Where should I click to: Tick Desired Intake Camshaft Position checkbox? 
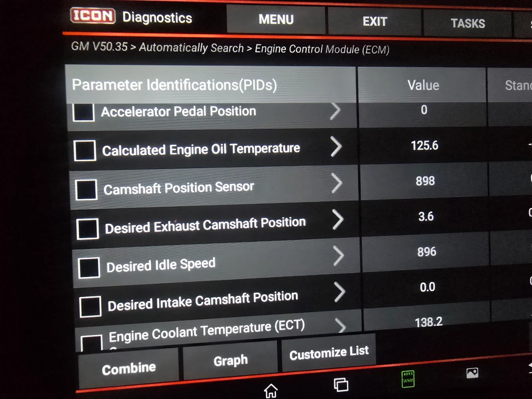(90, 307)
